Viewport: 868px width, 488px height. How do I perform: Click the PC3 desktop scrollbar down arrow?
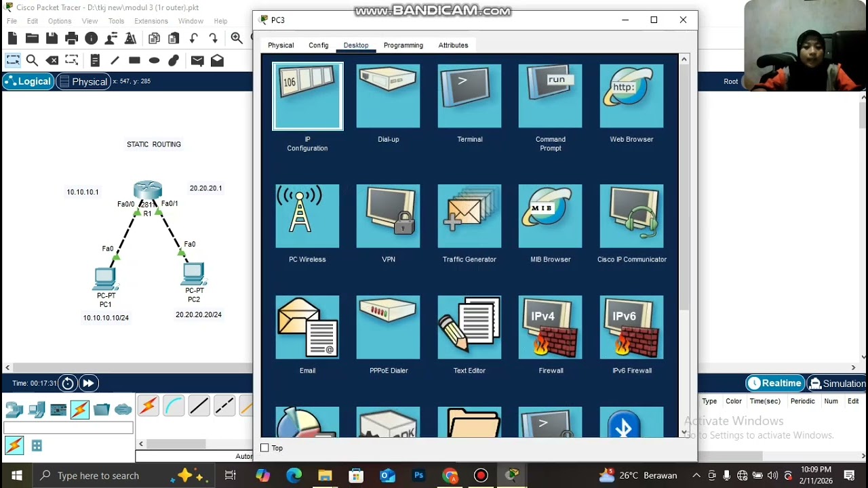pyautogui.click(x=684, y=432)
